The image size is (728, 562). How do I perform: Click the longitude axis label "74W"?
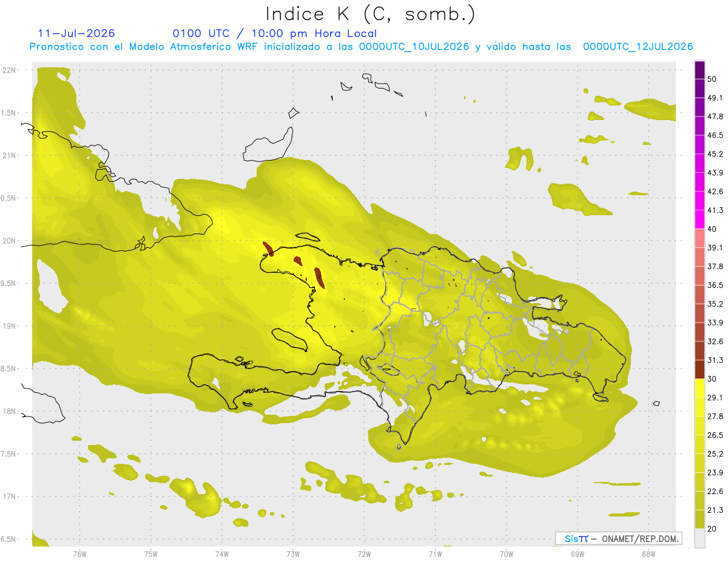coord(222,554)
